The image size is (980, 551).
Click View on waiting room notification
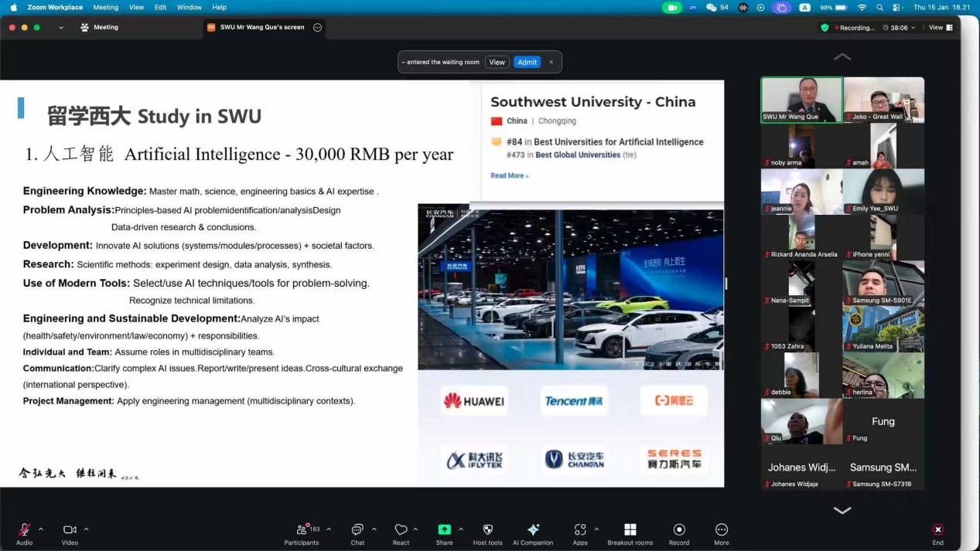click(497, 62)
